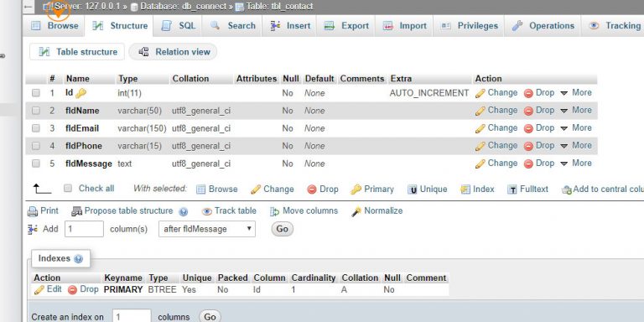
Task: Click the Indexes help icon
Action: point(79,259)
